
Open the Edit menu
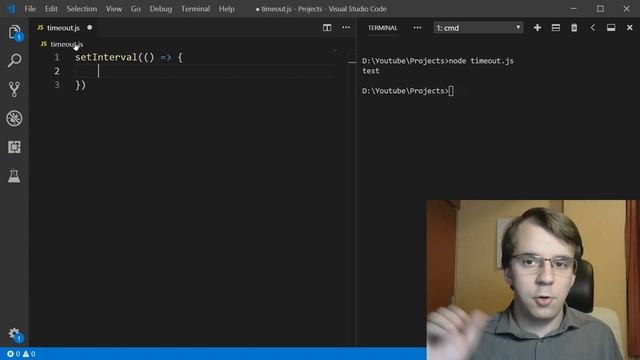51,9
